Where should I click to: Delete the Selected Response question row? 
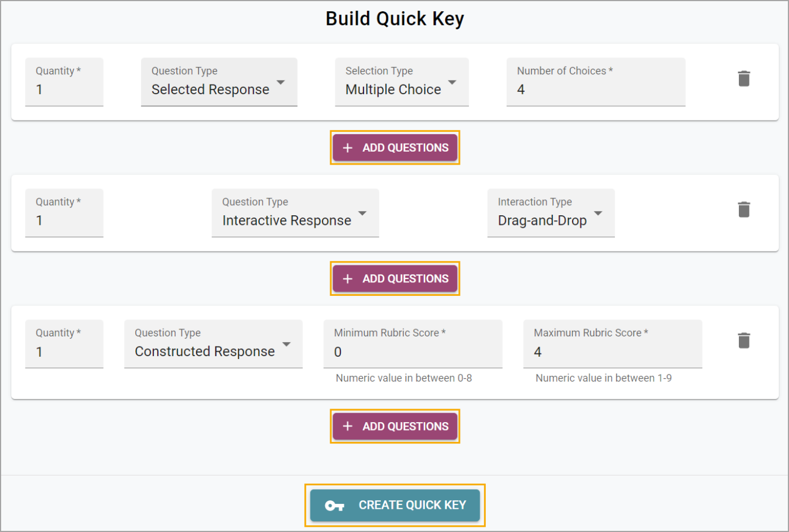[744, 78]
